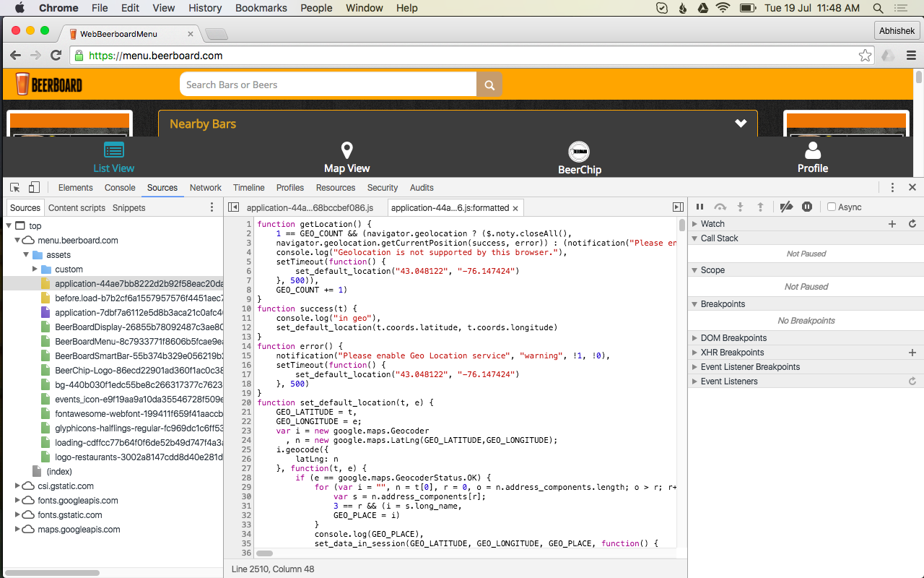This screenshot has height=578, width=924.
Task: Collapse the assets folder
Action: 26,255
